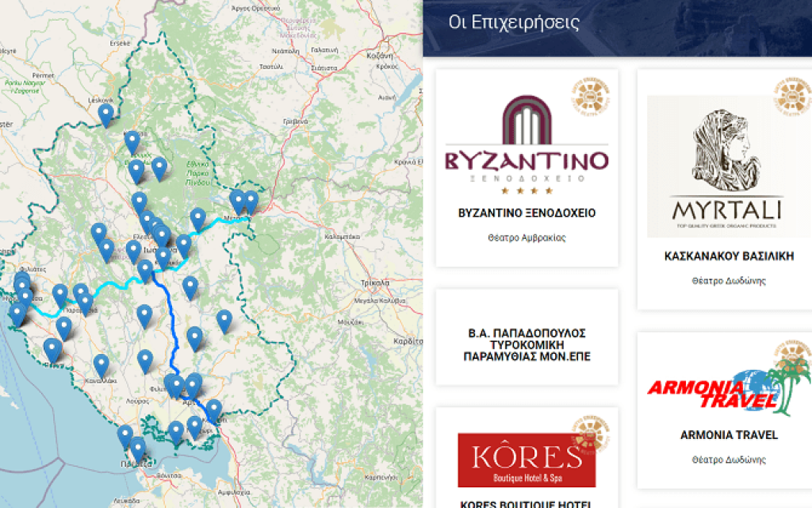Image resolution: width=812 pixels, height=508 pixels.
Task: Click the ΚΑΣΚΑΝΑΚΟΥ ΒΑΣΙΛΙΚΗ business name
Action: point(728,256)
